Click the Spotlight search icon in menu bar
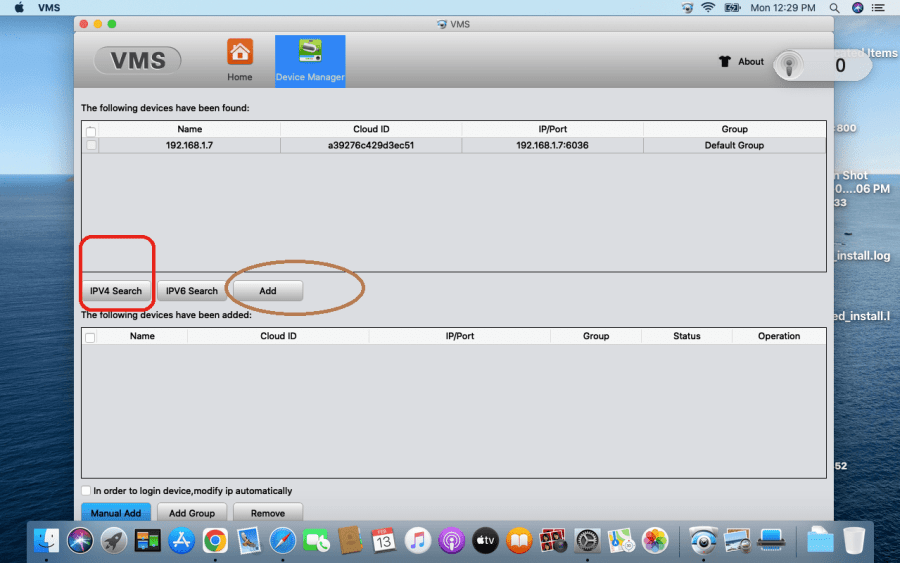Image resolution: width=900 pixels, height=563 pixels. coord(834,8)
